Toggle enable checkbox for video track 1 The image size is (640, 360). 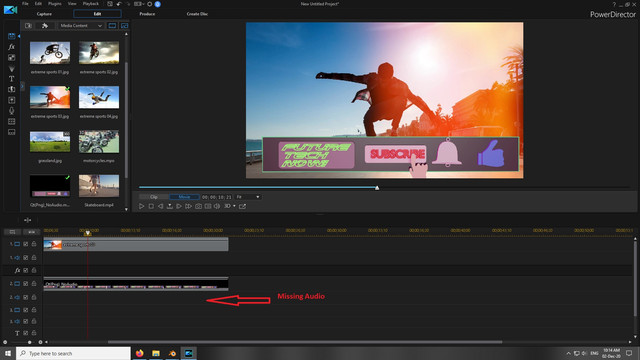(x=26, y=244)
